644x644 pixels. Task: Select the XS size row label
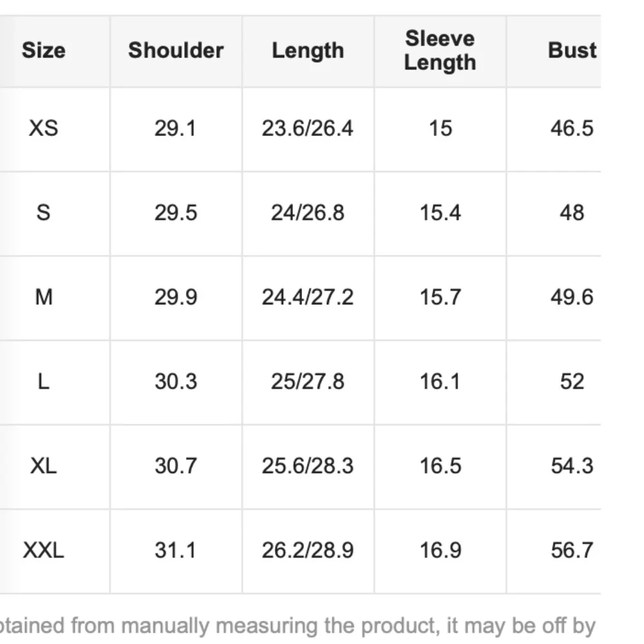tap(43, 128)
